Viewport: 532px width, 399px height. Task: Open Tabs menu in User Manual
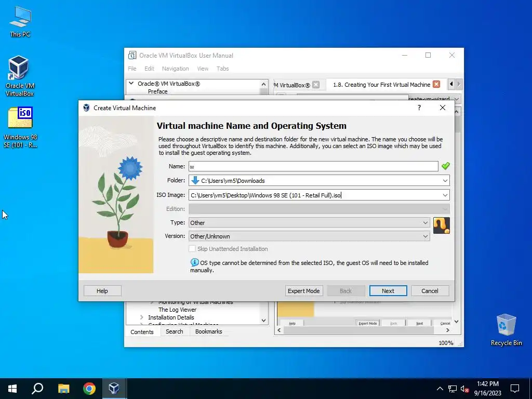tap(222, 69)
